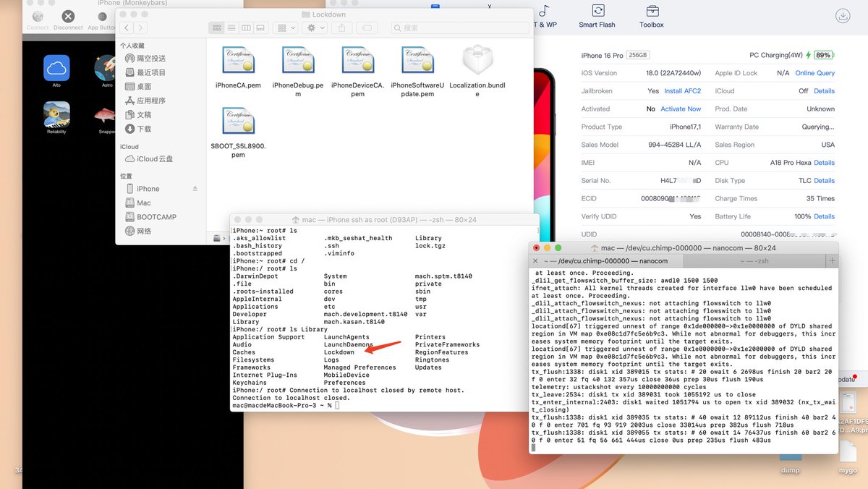Click the Install AFC2 link
Viewport: 868px width, 489px height.
click(x=682, y=91)
